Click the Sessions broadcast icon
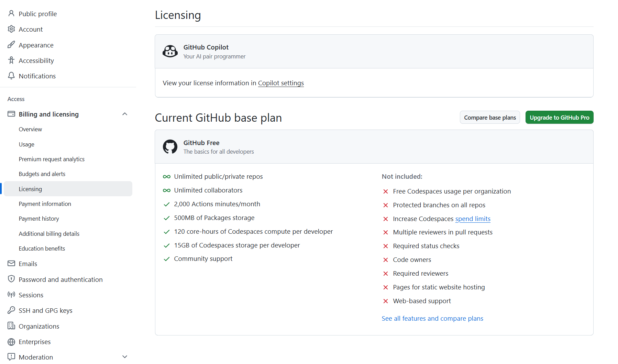The image size is (618, 364). pos(11,295)
